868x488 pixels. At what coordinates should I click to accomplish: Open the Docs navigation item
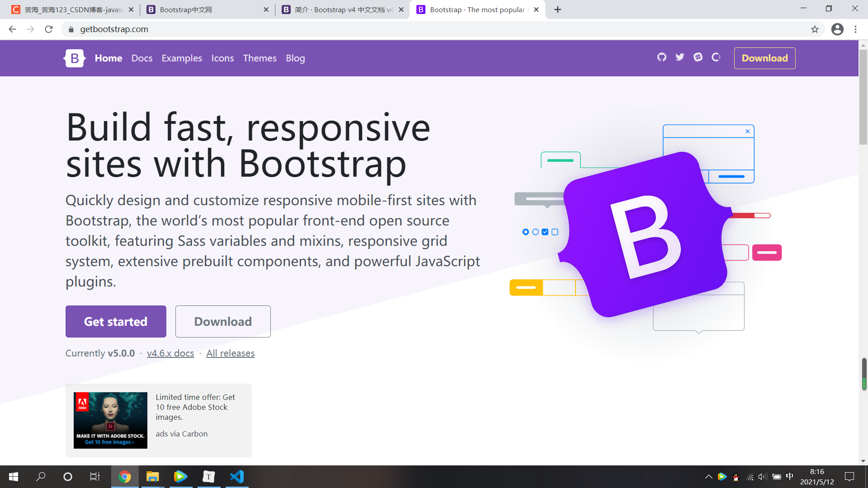click(142, 58)
